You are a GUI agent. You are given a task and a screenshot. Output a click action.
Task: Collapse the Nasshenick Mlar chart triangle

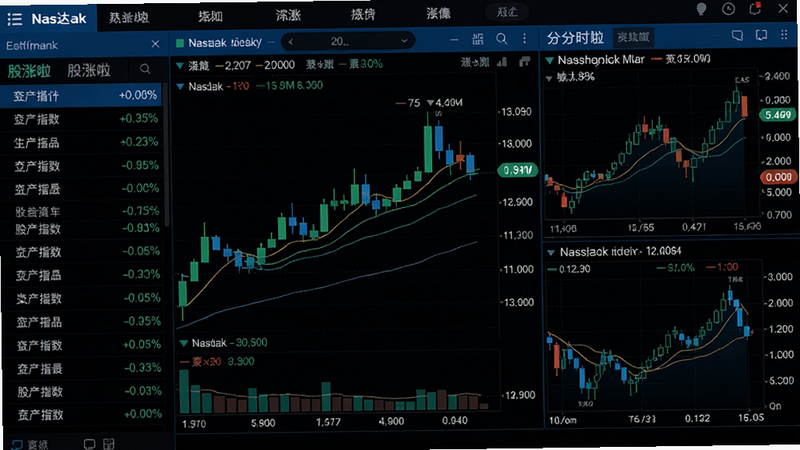[x=549, y=61]
